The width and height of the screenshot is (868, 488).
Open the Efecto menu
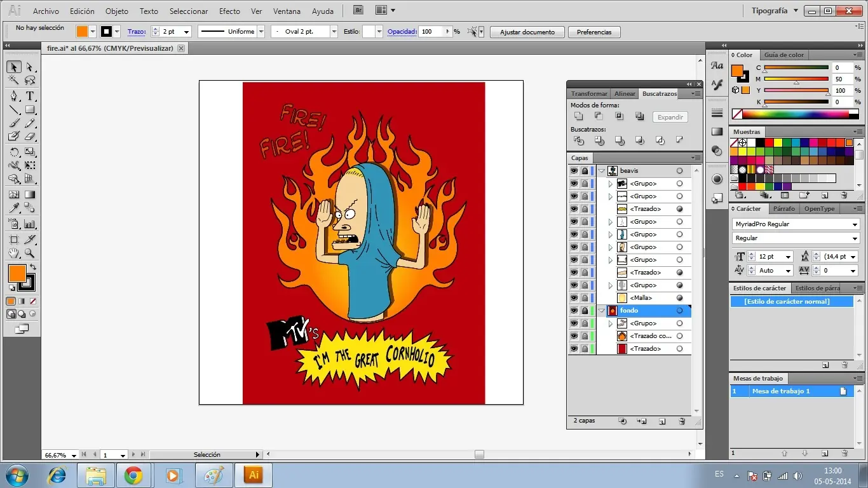(229, 11)
